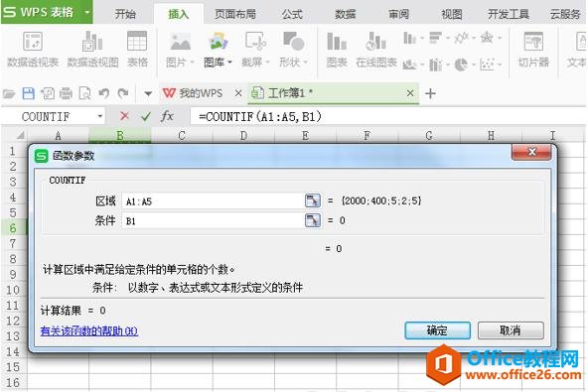Print the workbook with printer icon
The width and height of the screenshot is (588, 392).
[66, 93]
